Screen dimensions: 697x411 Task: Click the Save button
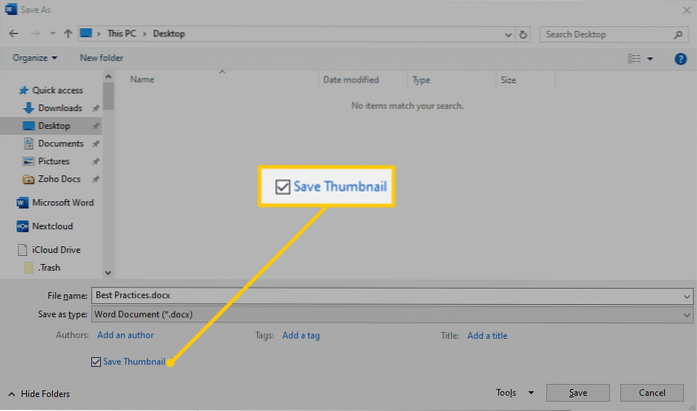(578, 393)
